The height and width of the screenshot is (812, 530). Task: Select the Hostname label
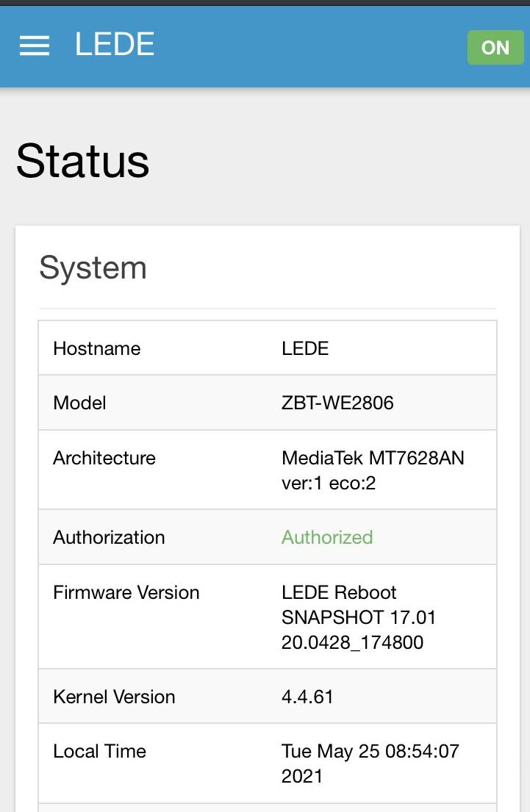(x=97, y=348)
